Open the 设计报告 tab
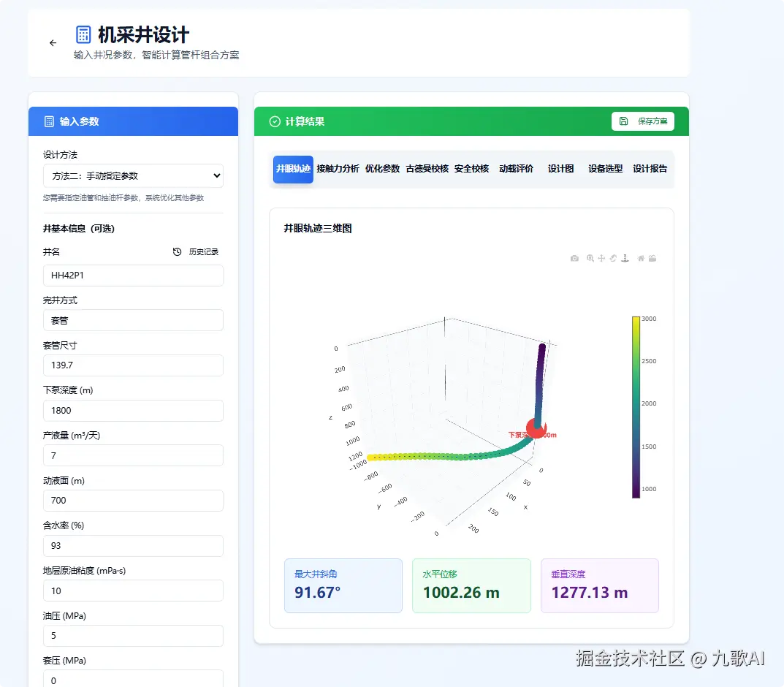Screen dimensions: 784x687 click(650, 169)
